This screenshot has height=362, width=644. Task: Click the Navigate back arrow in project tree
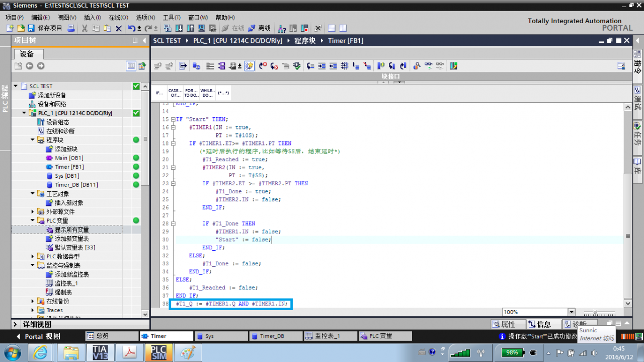[x=29, y=66]
